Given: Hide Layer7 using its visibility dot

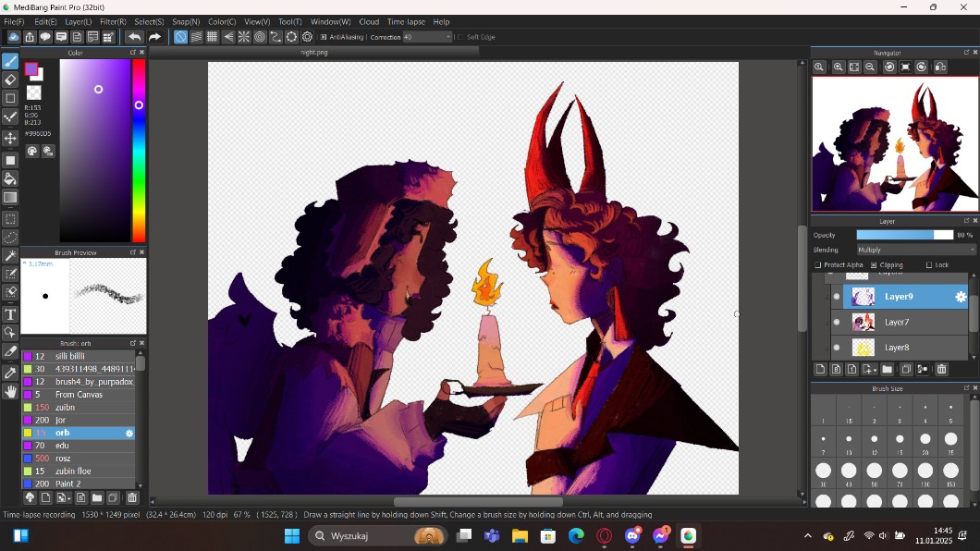Looking at the screenshot, I should tap(837, 322).
